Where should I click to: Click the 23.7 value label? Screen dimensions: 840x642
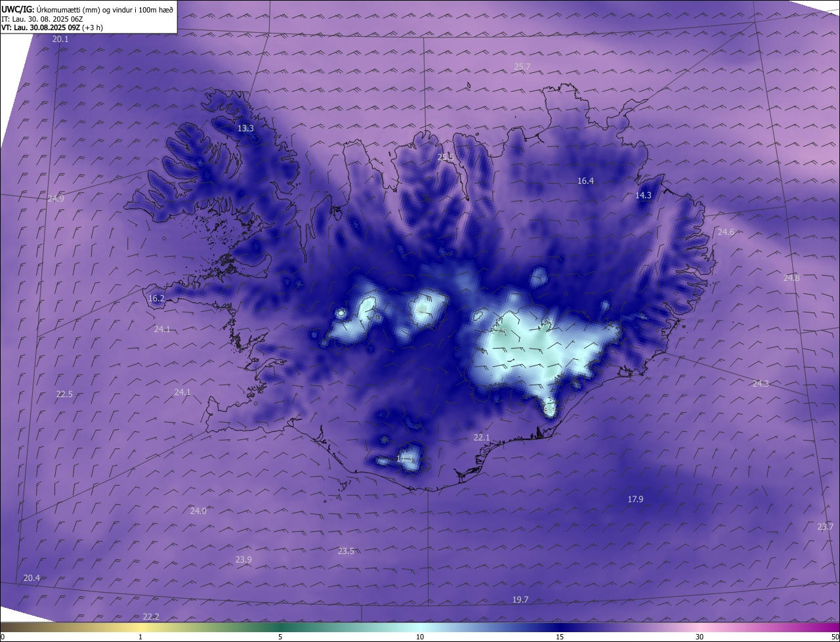[x=825, y=527]
